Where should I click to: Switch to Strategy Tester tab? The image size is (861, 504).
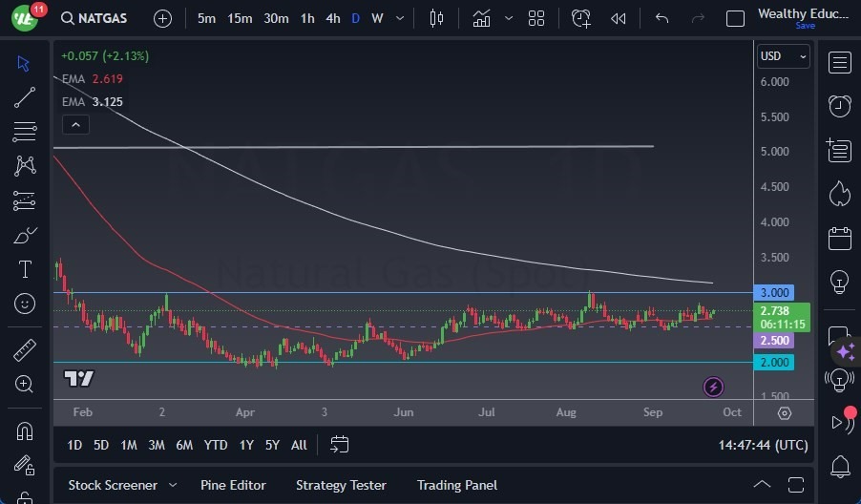pyautogui.click(x=341, y=485)
